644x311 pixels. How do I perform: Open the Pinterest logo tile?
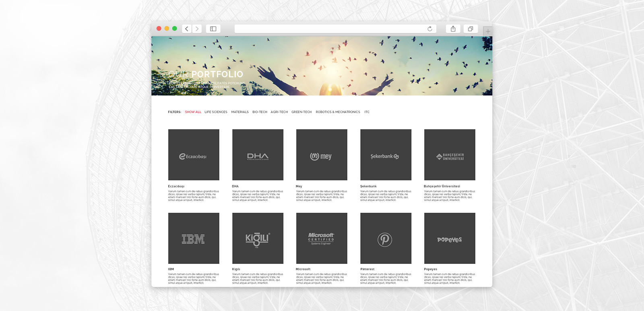click(x=386, y=238)
